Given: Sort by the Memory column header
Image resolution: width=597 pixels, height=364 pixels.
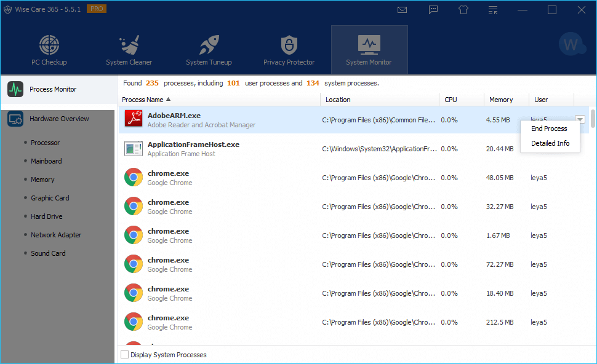Looking at the screenshot, I should [507, 100].
